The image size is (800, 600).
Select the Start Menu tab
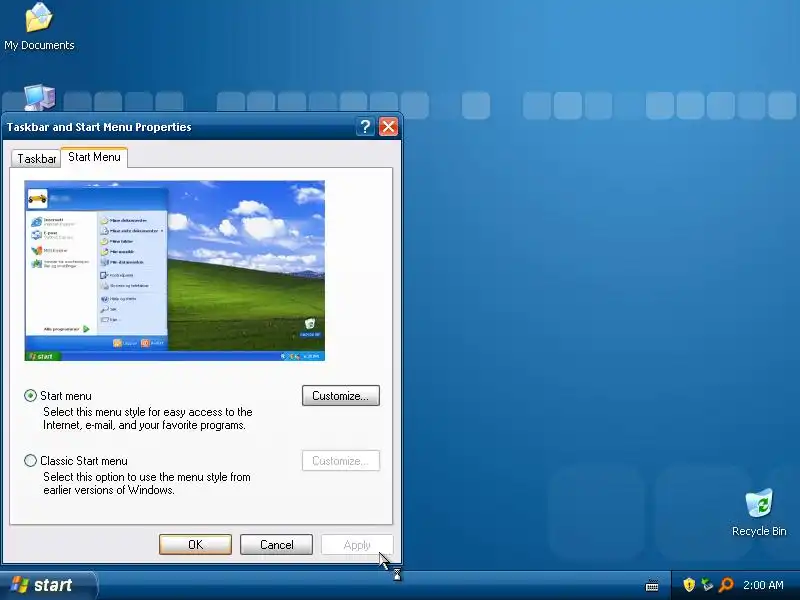[x=94, y=157]
